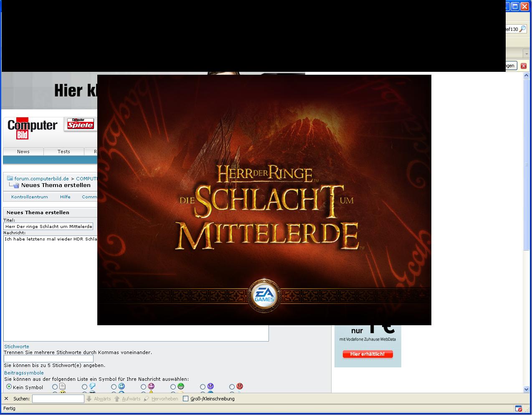This screenshot has width=532, height=415.
Task: Click the Aufwärts arrow in find bar
Action: (x=117, y=399)
